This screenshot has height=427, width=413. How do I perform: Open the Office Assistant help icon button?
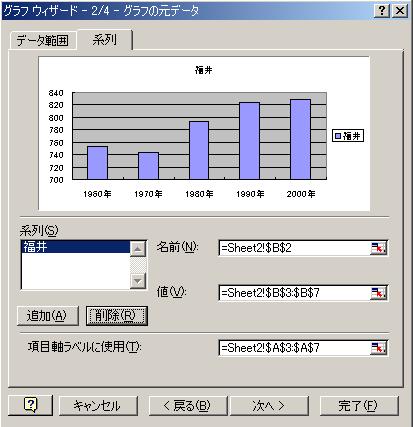(x=30, y=405)
